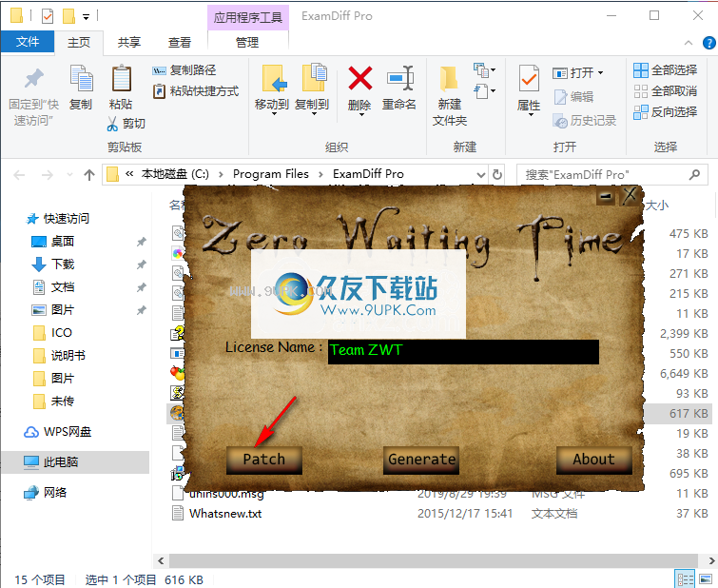Viewport: 718px width, 588px height.
Task: Click 本地磁盘 (C:) in the address bar
Action: [x=175, y=174]
